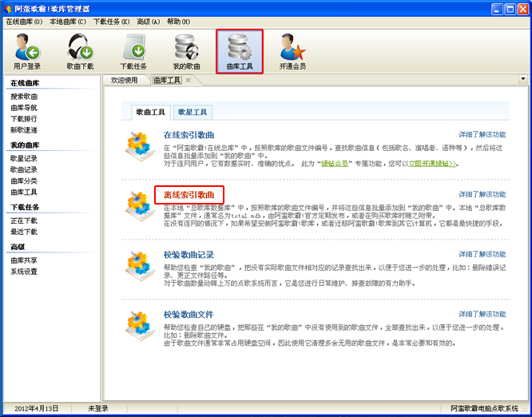Click the app icon in the title bar

[8, 9]
